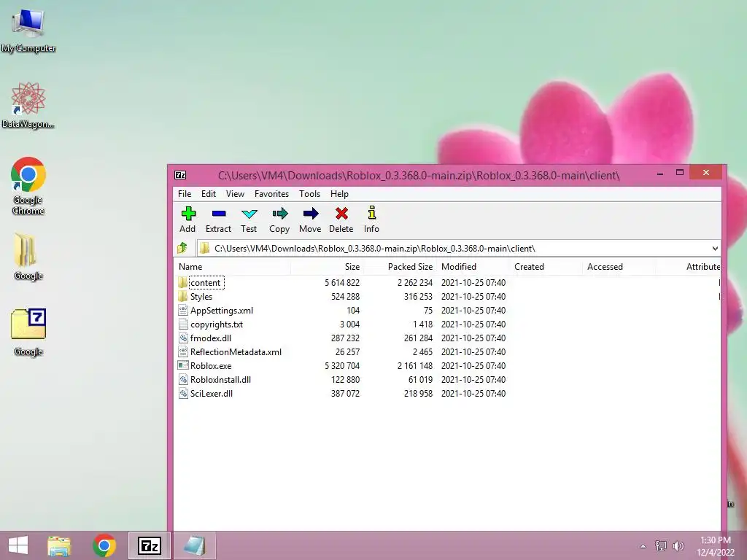Open the Favorites menu
The height and width of the screenshot is (560, 747).
pyautogui.click(x=271, y=194)
